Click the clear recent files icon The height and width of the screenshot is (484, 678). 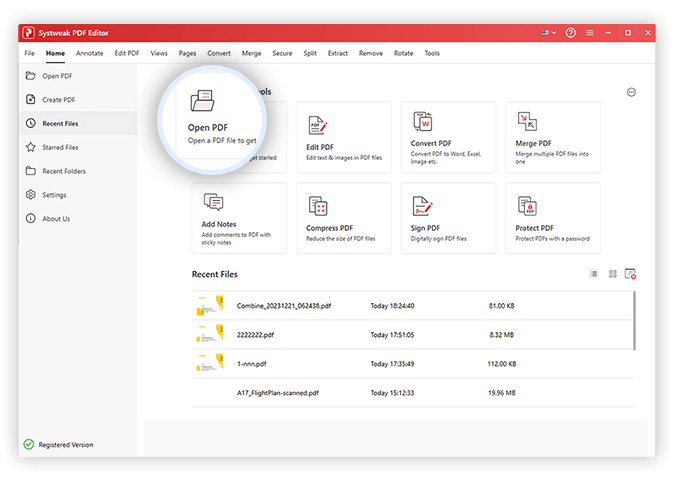coord(630,274)
